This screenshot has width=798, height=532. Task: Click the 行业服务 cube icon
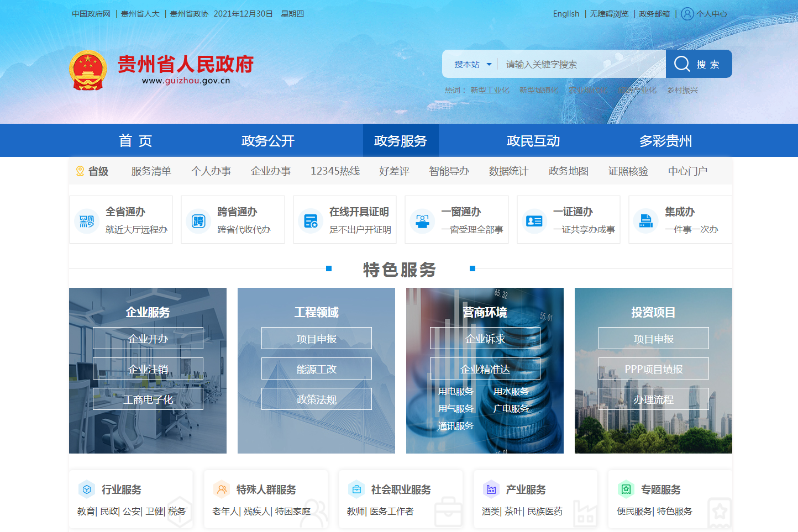(x=87, y=489)
